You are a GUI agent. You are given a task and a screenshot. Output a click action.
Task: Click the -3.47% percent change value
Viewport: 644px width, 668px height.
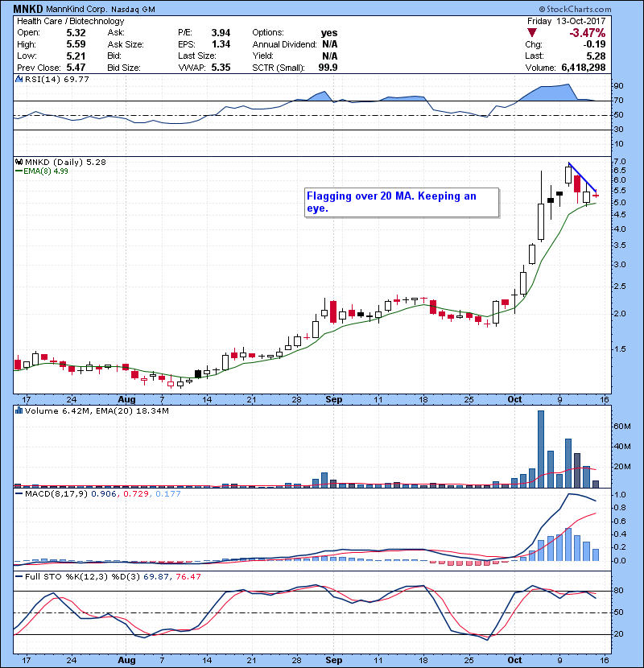588,33
